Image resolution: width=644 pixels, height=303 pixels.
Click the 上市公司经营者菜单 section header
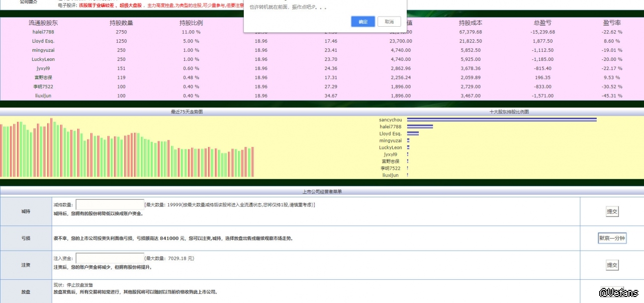coord(322,191)
